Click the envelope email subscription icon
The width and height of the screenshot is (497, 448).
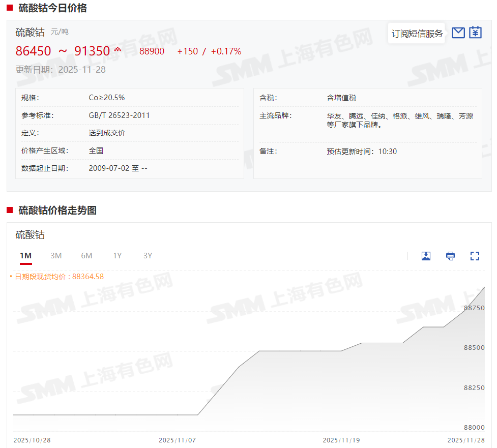(458, 33)
